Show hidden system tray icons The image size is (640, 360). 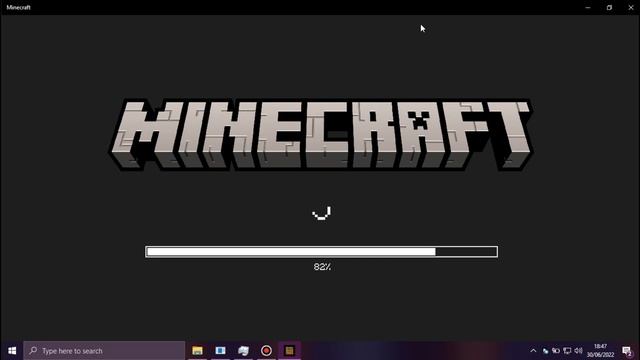(x=533, y=351)
